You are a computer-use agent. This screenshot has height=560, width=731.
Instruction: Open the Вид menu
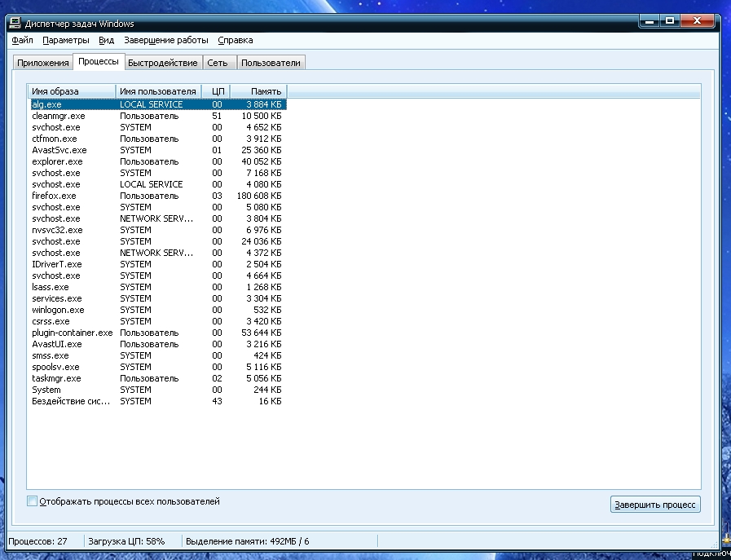pyautogui.click(x=106, y=40)
